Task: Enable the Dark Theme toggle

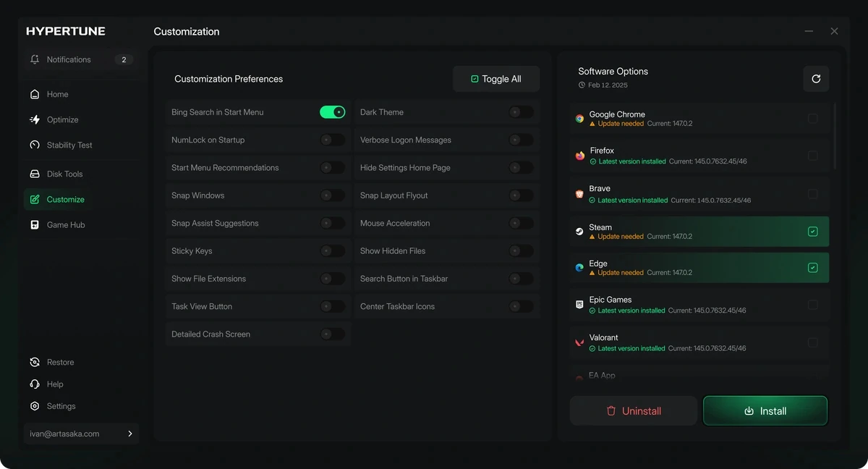Action: 521,112
